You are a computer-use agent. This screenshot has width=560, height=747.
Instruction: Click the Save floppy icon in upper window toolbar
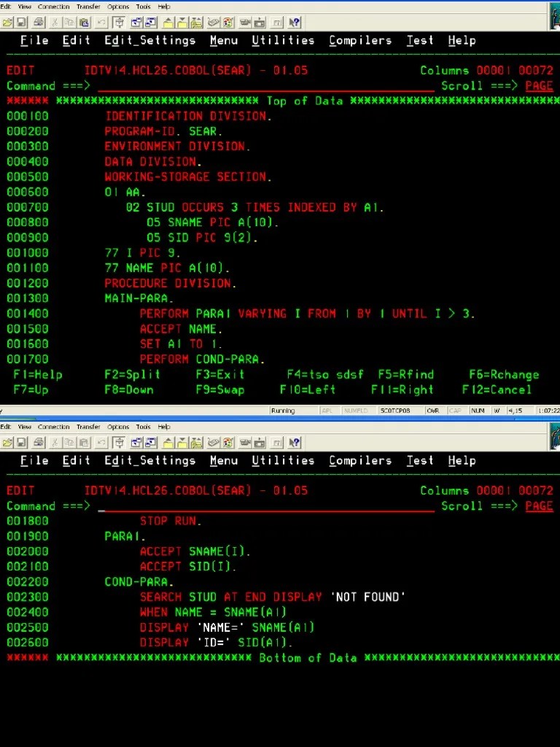(21, 23)
